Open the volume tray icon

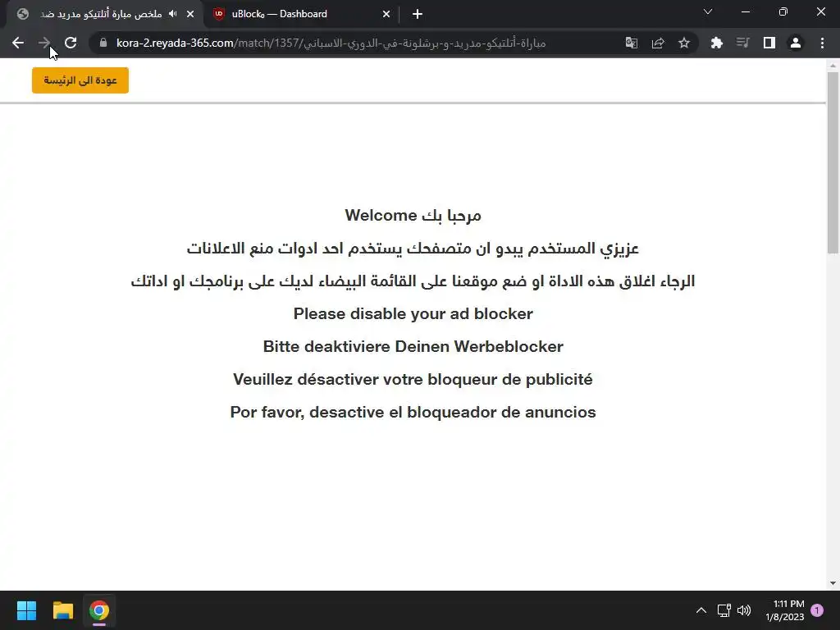pos(743,610)
